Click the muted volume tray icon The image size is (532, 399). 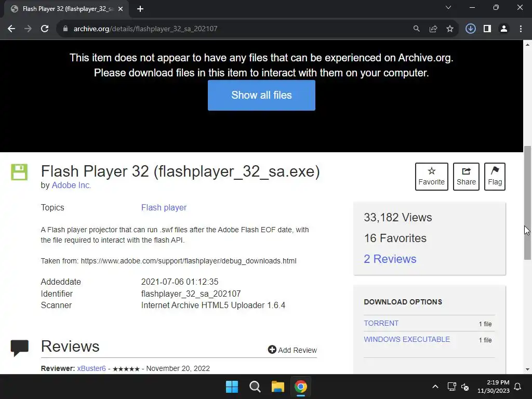click(x=465, y=387)
